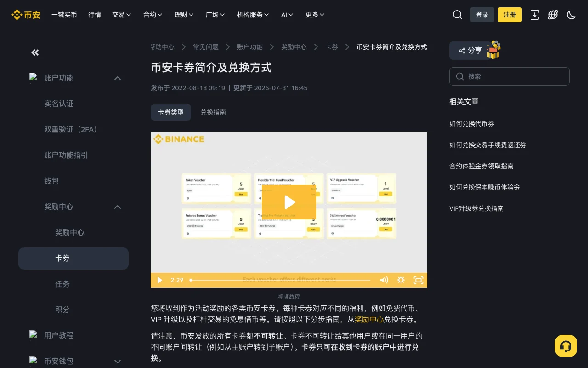
Task: Open the search magnifier icon in header
Action: (x=458, y=15)
